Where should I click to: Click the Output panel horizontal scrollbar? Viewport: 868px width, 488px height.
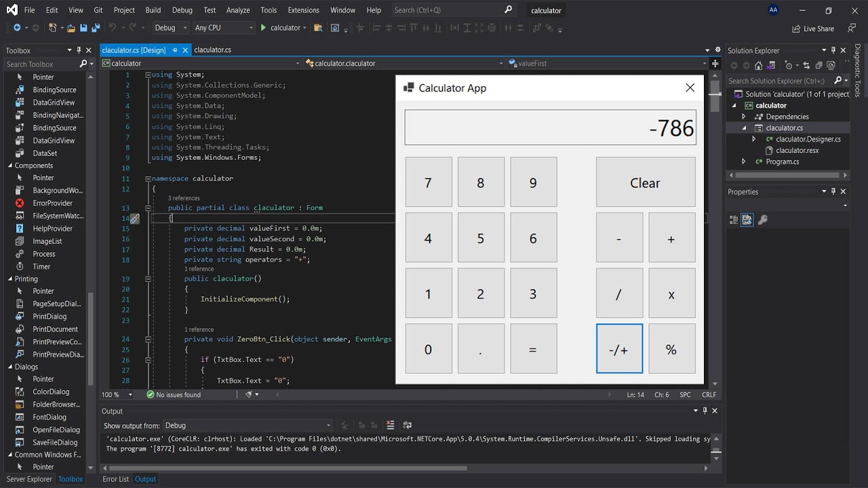tap(288, 468)
